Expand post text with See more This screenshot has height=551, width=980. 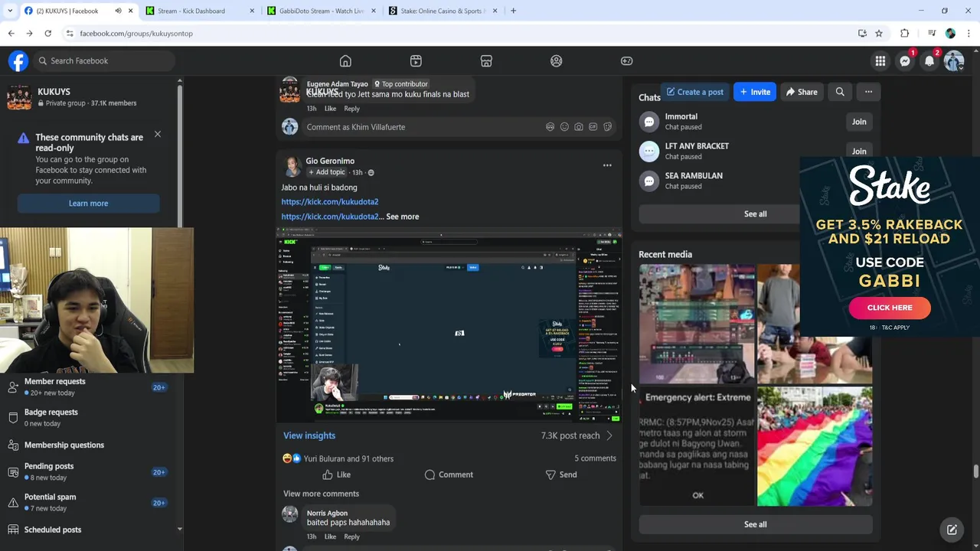(402, 217)
